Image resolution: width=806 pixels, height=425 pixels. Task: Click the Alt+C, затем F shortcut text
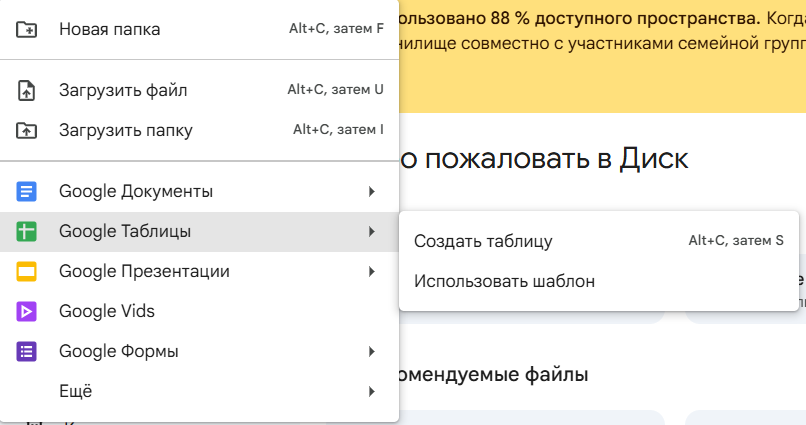336,29
